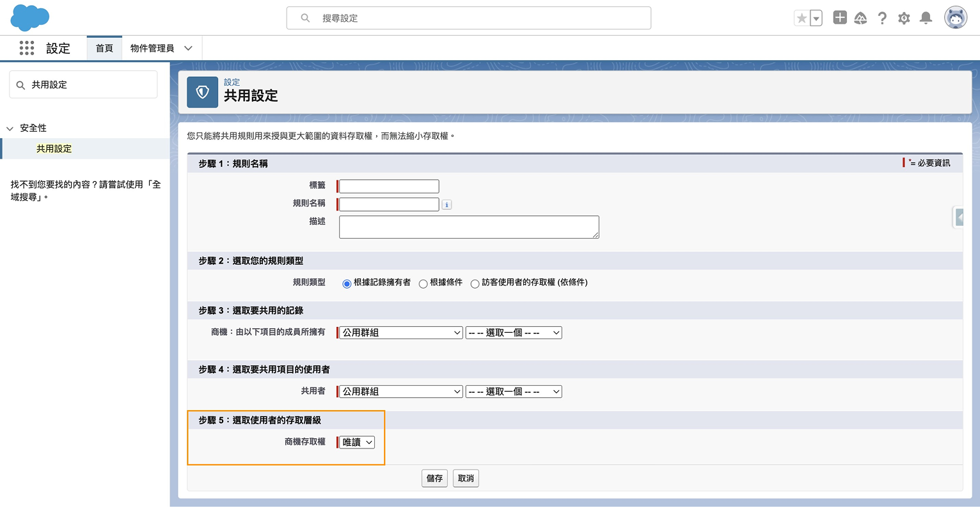
Task: Select the 根據記錄擁有者 radio button
Action: [x=347, y=284]
